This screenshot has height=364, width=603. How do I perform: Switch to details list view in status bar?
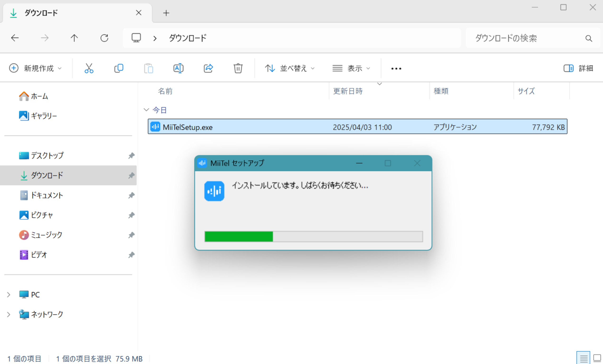(x=584, y=358)
